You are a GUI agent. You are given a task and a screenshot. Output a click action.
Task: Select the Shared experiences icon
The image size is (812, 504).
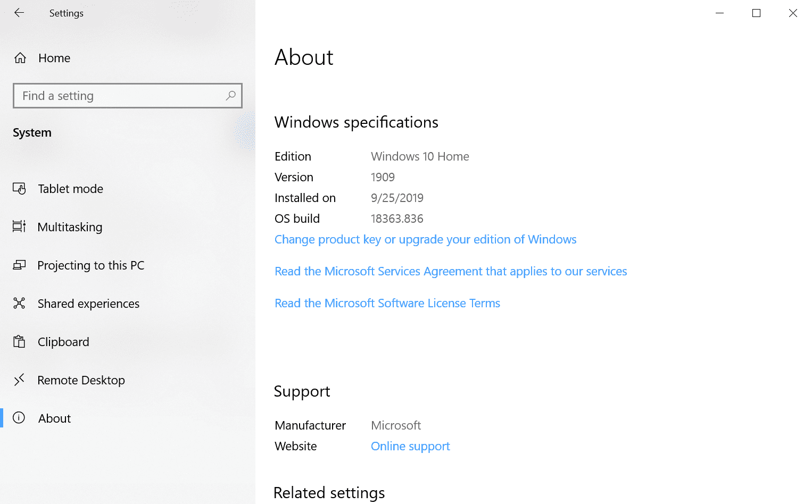[x=19, y=304]
